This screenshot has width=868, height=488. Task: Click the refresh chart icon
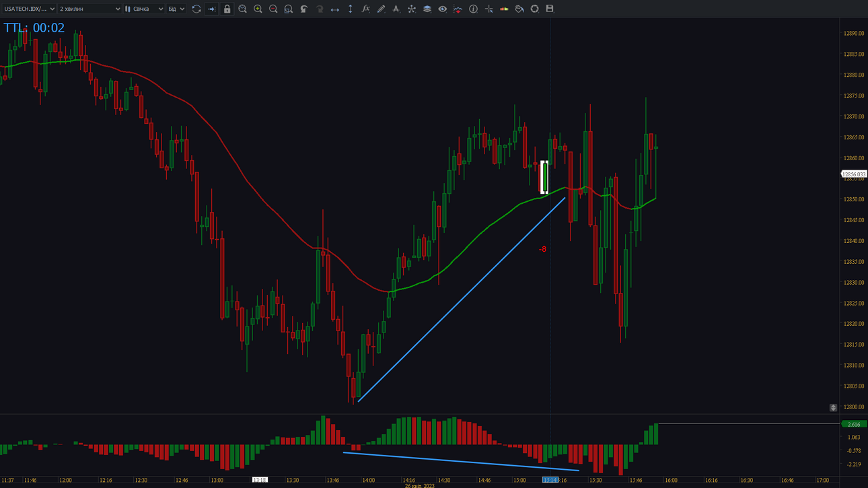196,9
